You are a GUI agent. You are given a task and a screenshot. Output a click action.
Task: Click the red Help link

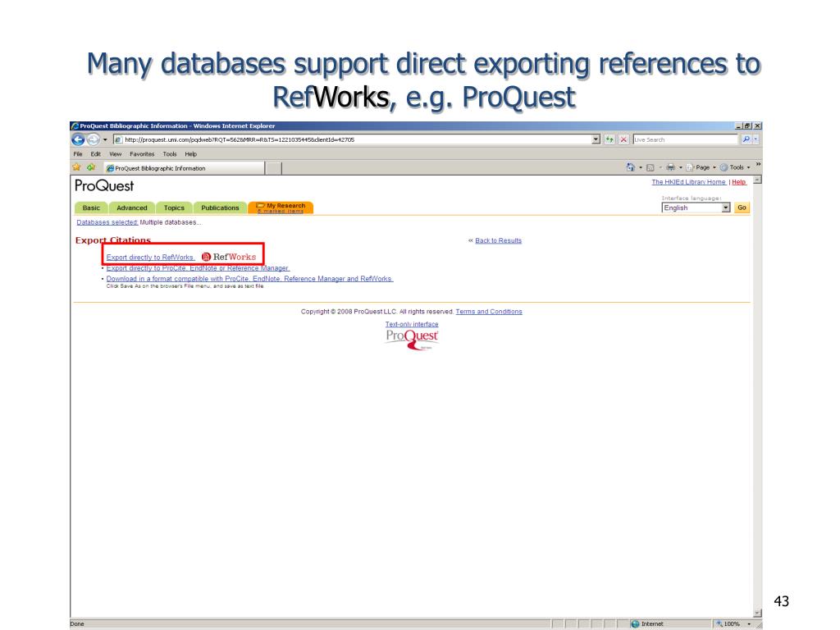coord(739,182)
